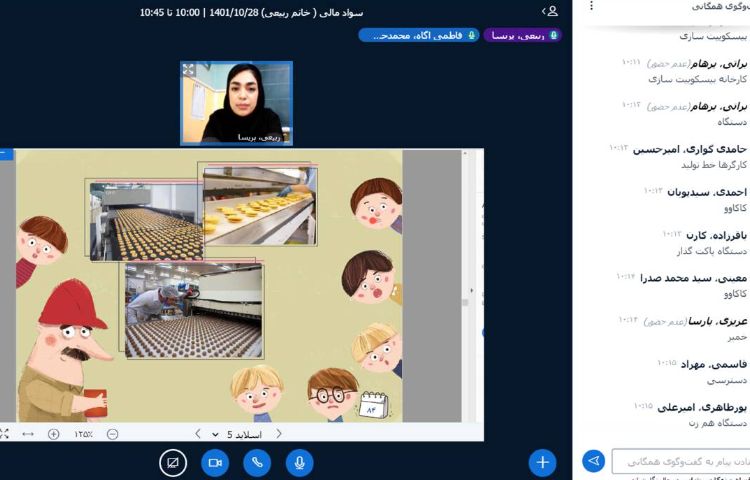Click the ربیعی، پریسا talking indicator
Image resolution: width=750 pixels, height=480 pixels.
pos(522,35)
